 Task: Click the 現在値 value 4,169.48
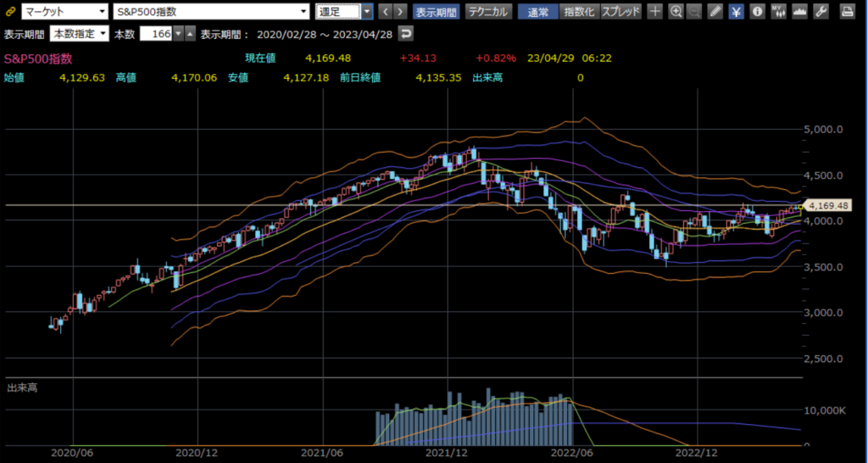328,59
